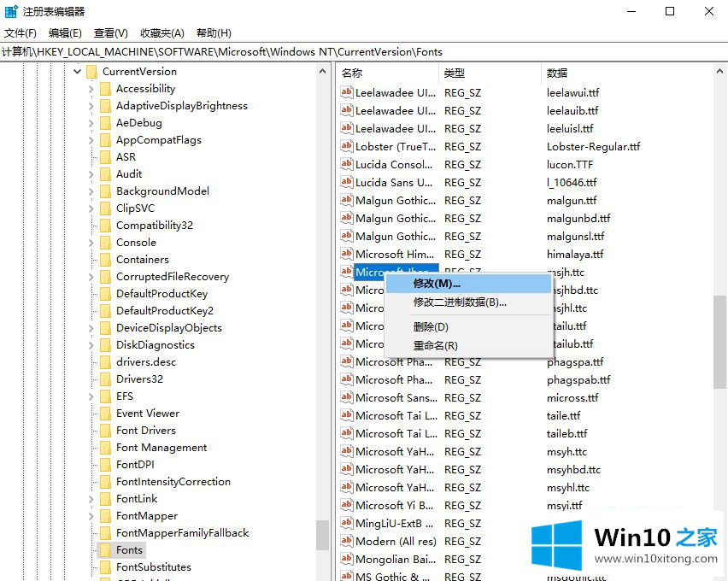Choose 修改(M)... from context menu
Viewport: 728px width, 581px height.
[x=468, y=284]
